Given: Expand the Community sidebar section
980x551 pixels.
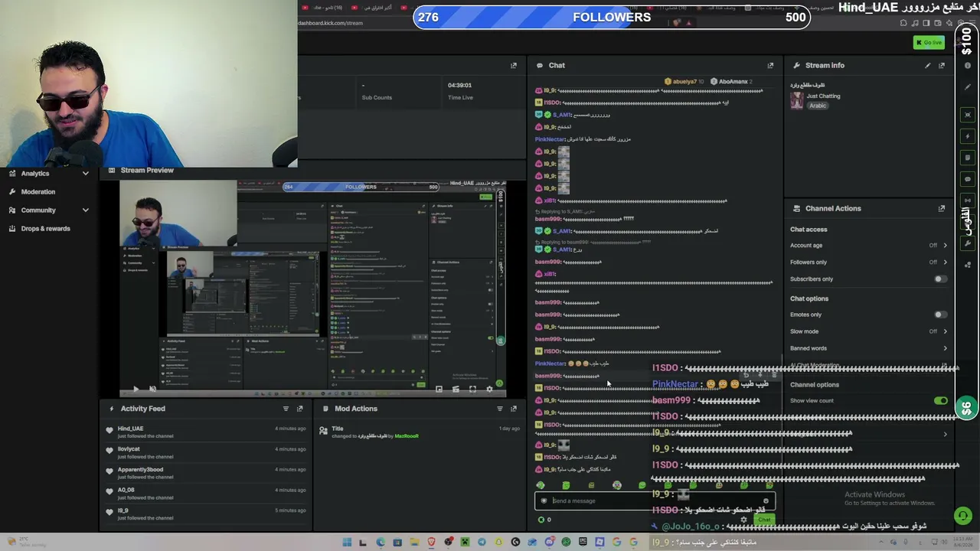Looking at the screenshot, I should [85, 210].
